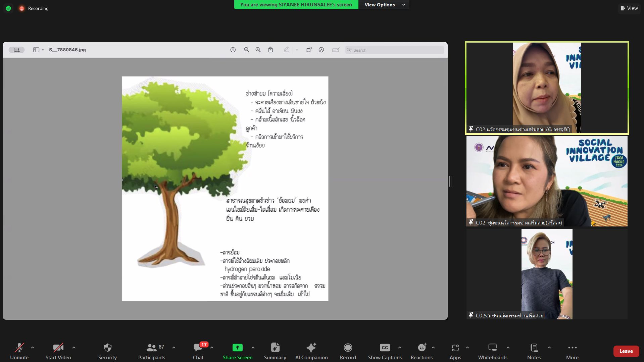The image size is (644, 362).
Task: Start recording with the Record button
Action: [x=348, y=351]
